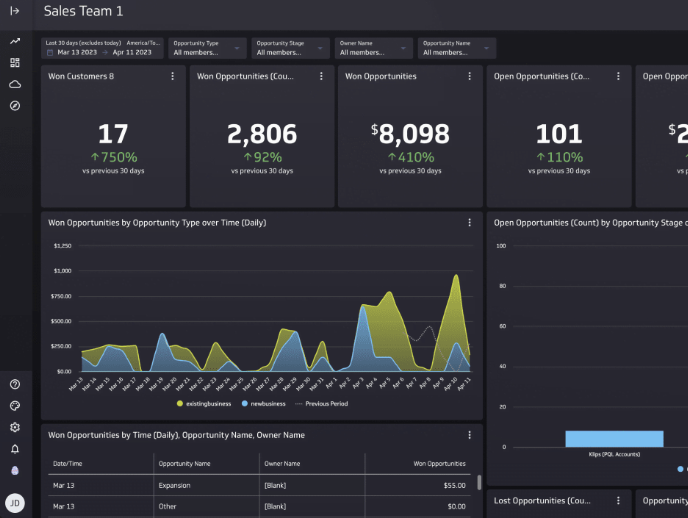Viewport: 688px width, 518px height.
Task: Click the 2,806 Won Opportunities count value
Action: point(262,134)
